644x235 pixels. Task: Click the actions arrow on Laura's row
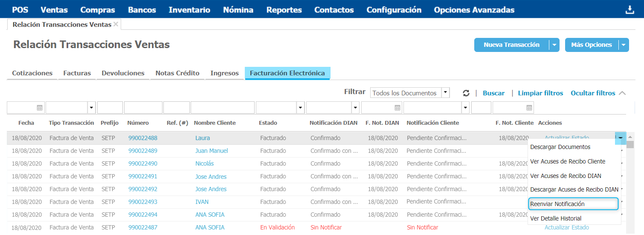click(x=621, y=138)
